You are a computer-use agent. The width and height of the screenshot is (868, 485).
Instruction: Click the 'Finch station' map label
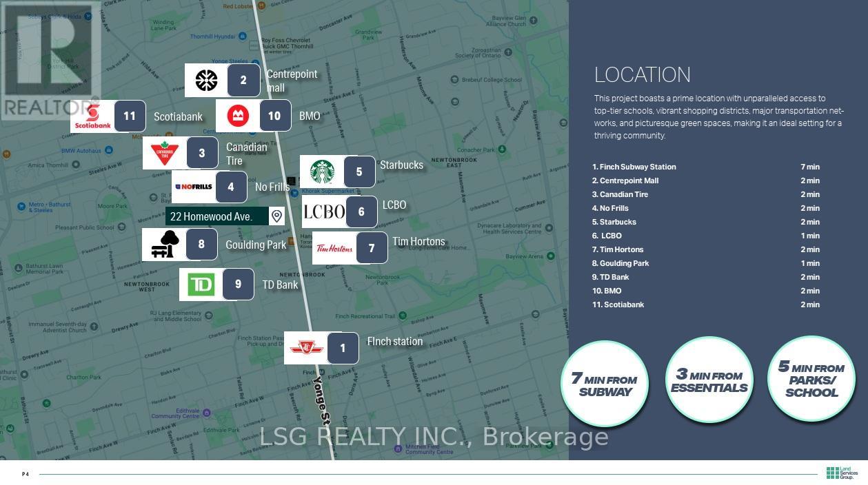click(x=395, y=341)
